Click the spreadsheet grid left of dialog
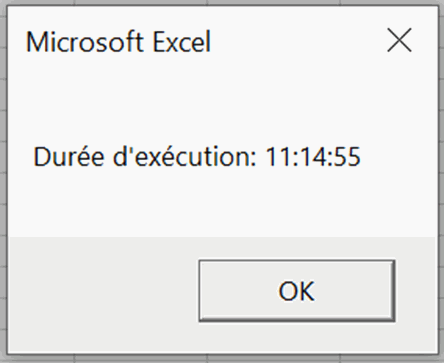Viewport: 444px width, 363px height. (3, 180)
